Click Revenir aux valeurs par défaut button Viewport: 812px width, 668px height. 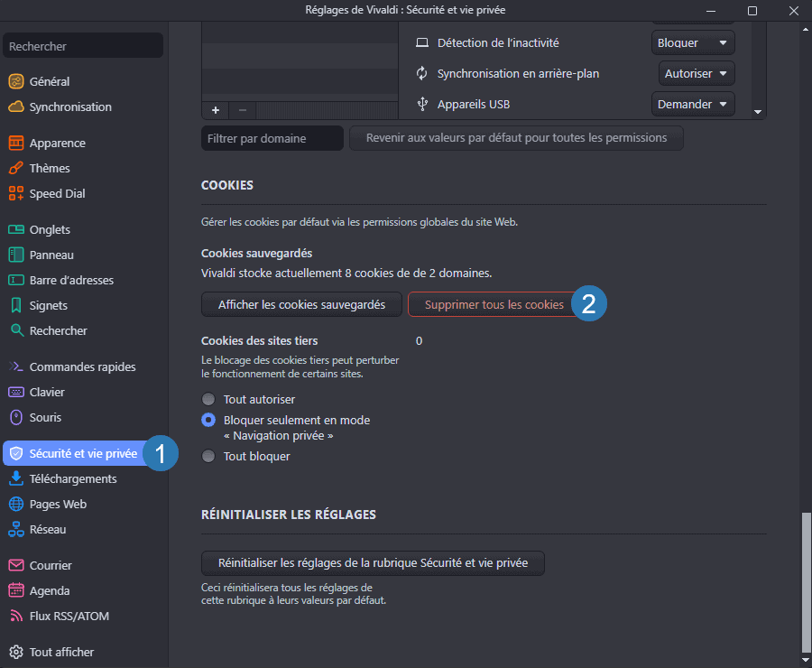click(x=516, y=138)
